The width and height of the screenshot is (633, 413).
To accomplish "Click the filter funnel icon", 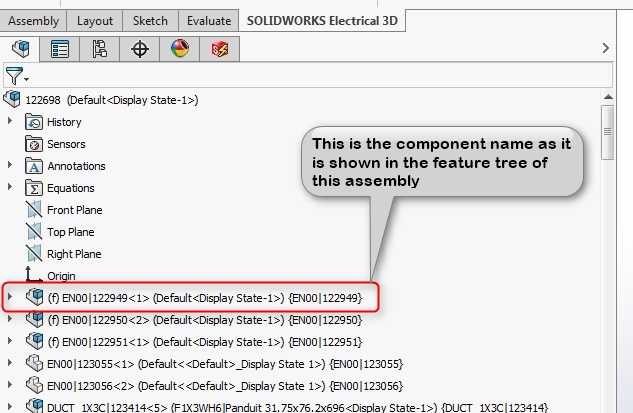I will 14,75.
